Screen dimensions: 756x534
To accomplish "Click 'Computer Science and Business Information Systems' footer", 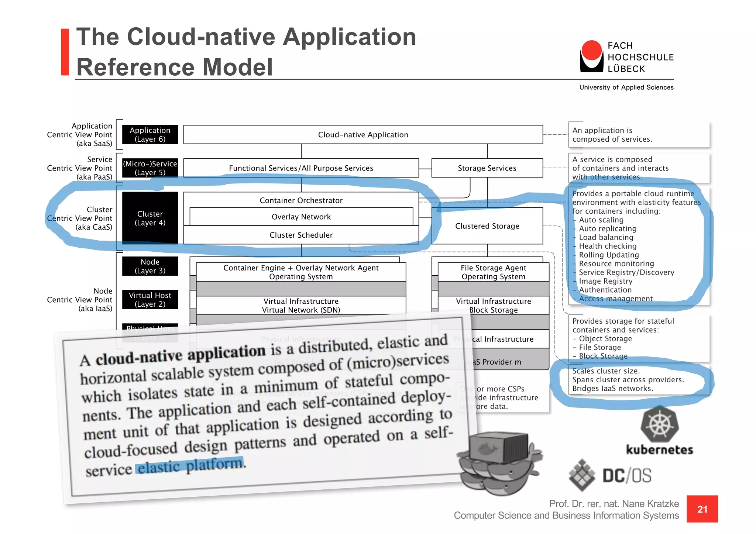I will click(566, 516).
